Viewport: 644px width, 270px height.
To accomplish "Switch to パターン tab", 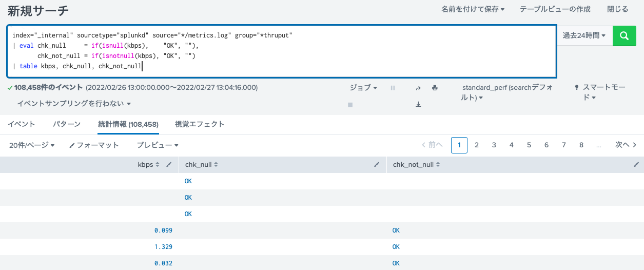I will coord(67,124).
